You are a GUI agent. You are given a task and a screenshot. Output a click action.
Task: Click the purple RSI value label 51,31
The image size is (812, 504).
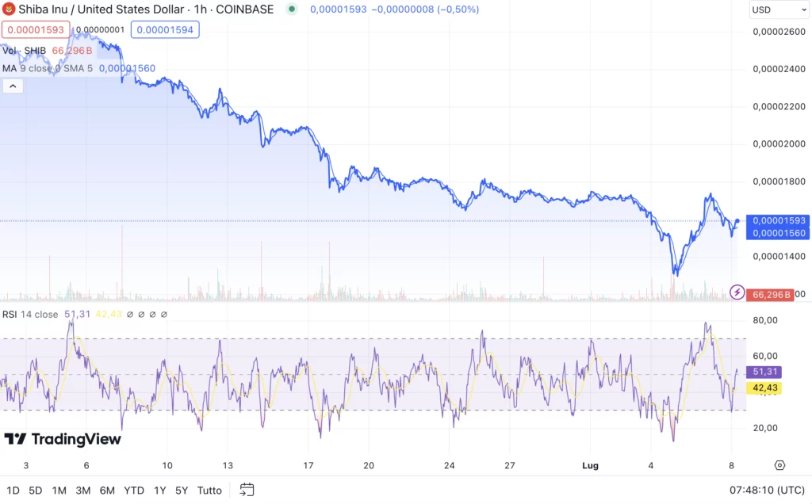[x=767, y=372]
